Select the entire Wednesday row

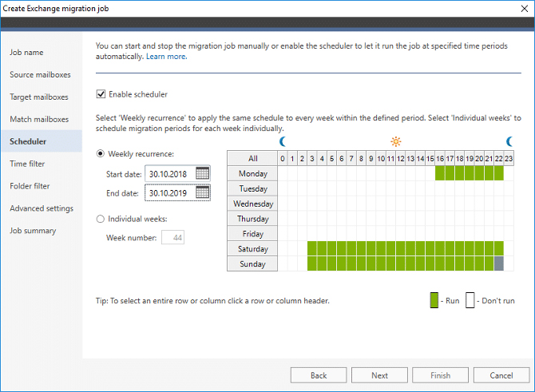tap(252, 204)
